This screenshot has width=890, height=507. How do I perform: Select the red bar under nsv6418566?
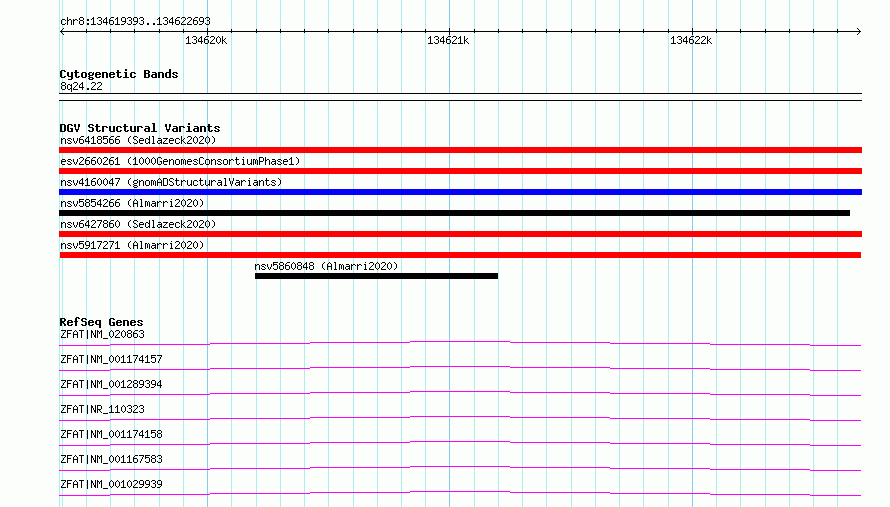pyautogui.click(x=460, y=150)
